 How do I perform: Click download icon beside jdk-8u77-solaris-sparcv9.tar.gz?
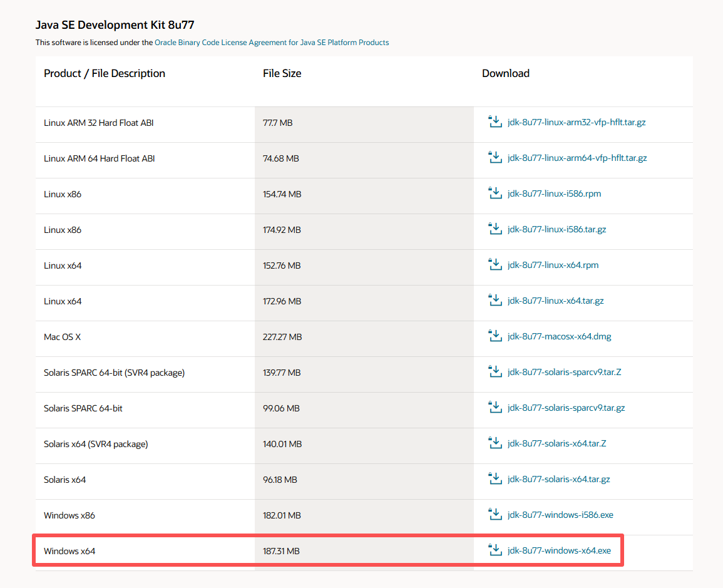pos(495,407)
